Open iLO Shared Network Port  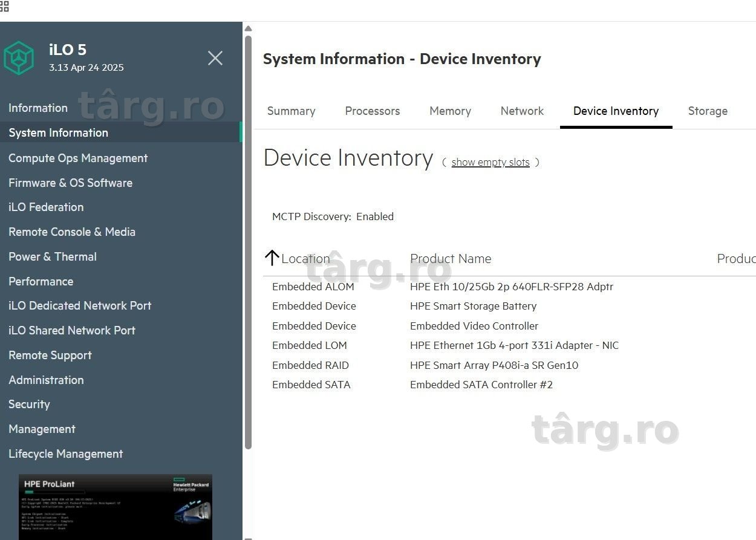click(72, 330)
